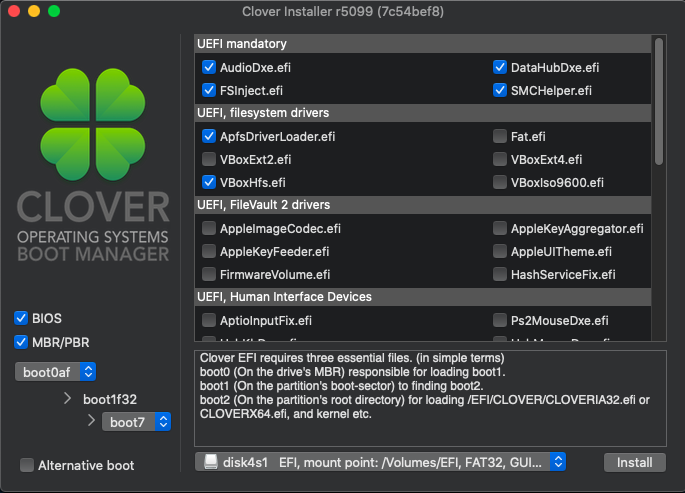This screenshot has height=493, width=685.
Task: Click the driver list vertical scrollbar
Action: (659, 101)
